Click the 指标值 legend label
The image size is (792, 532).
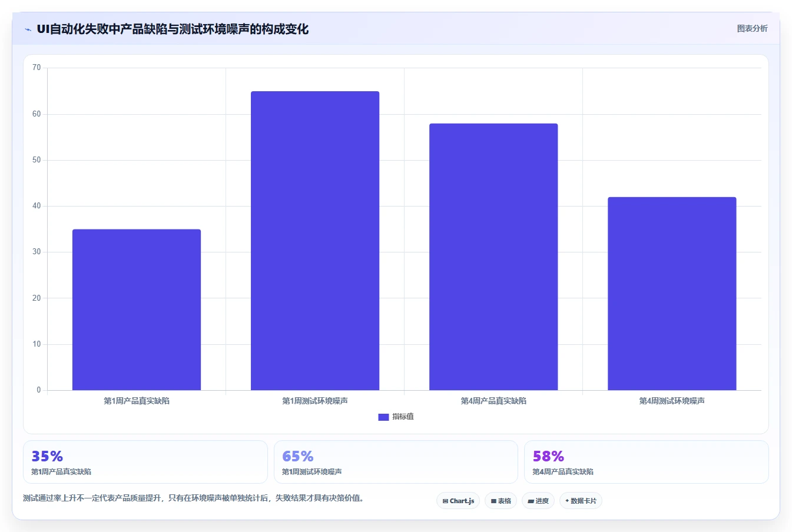(403, 417)
